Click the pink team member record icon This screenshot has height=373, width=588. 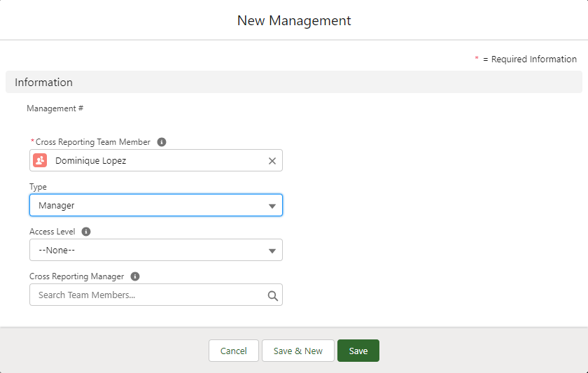(40, 160)
